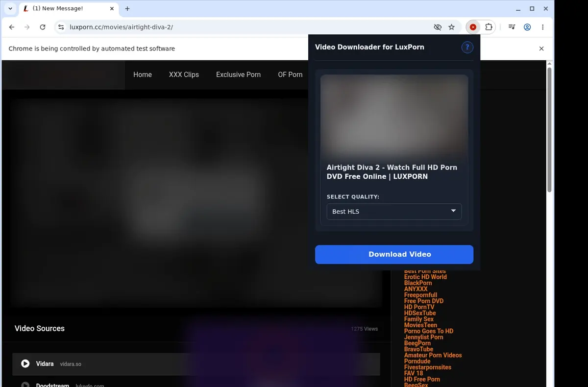Open the 'Porno Goes To HD' sidebar link
The width and height of the screenshot is (588, 387).
(429, 331)
